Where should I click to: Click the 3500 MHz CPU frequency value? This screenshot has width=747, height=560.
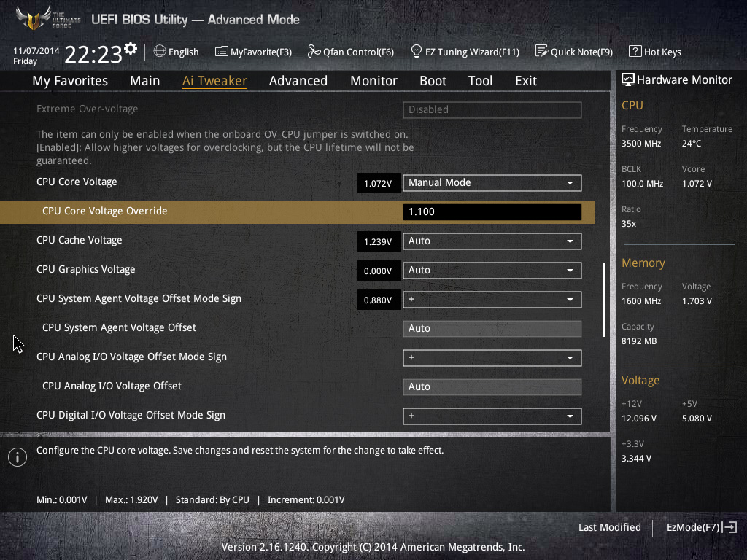pos(641,144)
